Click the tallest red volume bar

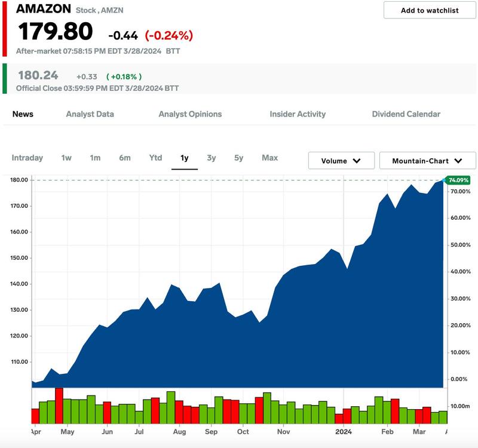pos(59,406)
